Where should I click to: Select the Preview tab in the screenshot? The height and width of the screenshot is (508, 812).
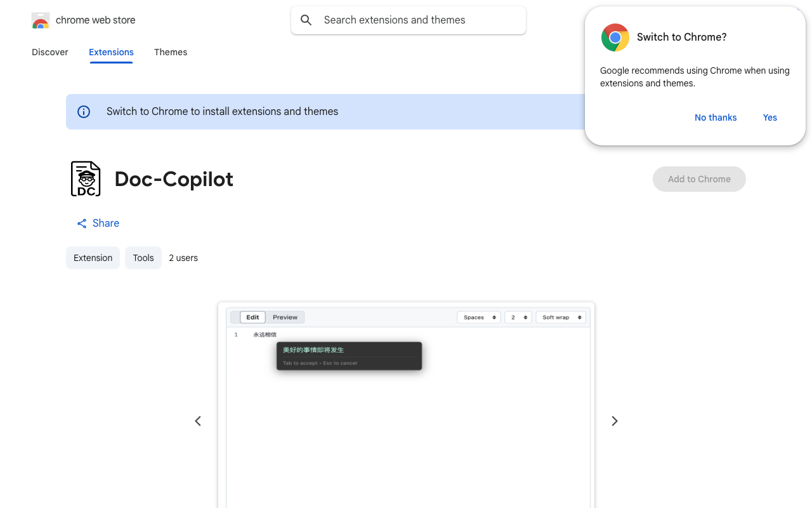pyautogui.click(x=285, y=317)
